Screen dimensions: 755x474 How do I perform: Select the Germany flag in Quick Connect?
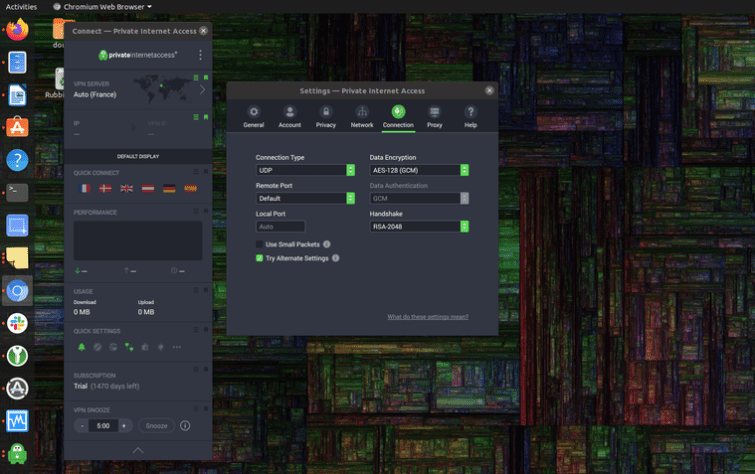click(x=169, y=188)
